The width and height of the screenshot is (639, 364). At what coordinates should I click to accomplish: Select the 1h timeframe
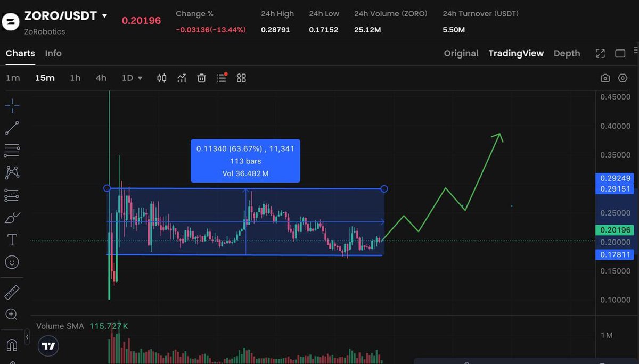point(75,78)
